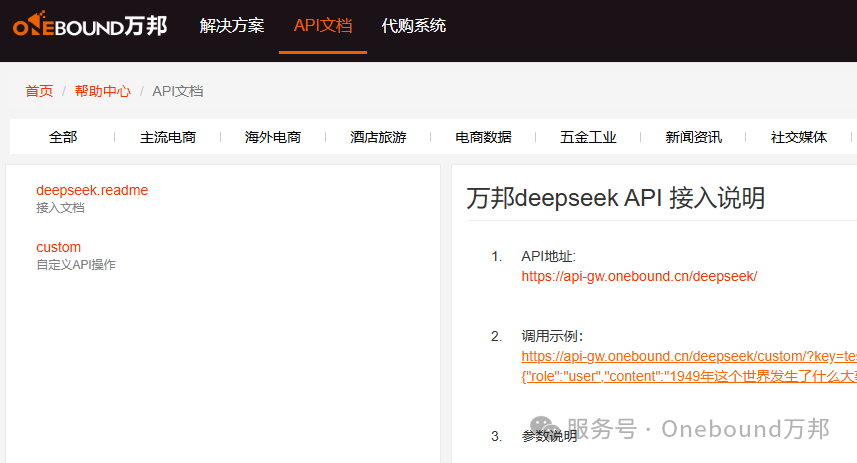Select the 电商数据 category tab

coord(483,137)
